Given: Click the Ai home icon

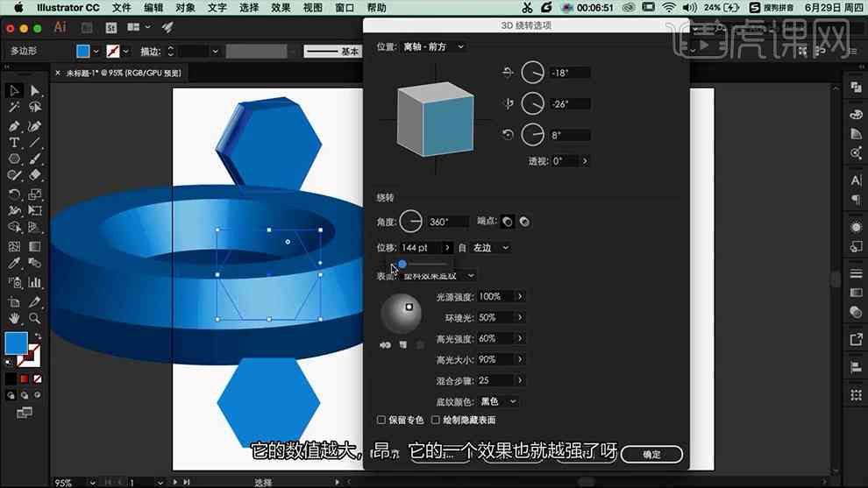Looking at the screenshot, I should click(x=60, y=27).
